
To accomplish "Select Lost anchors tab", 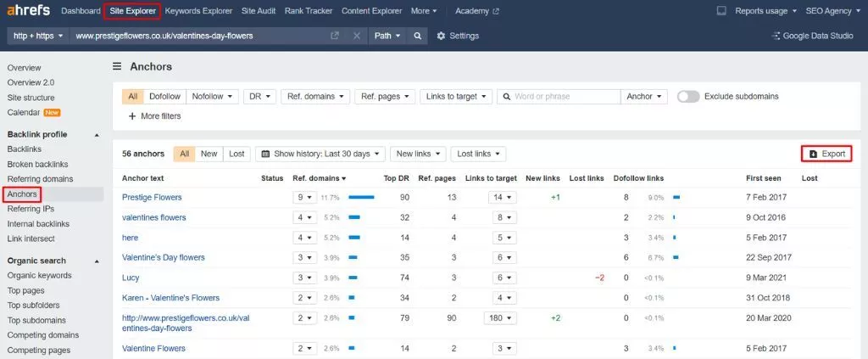I will [236, 154].
